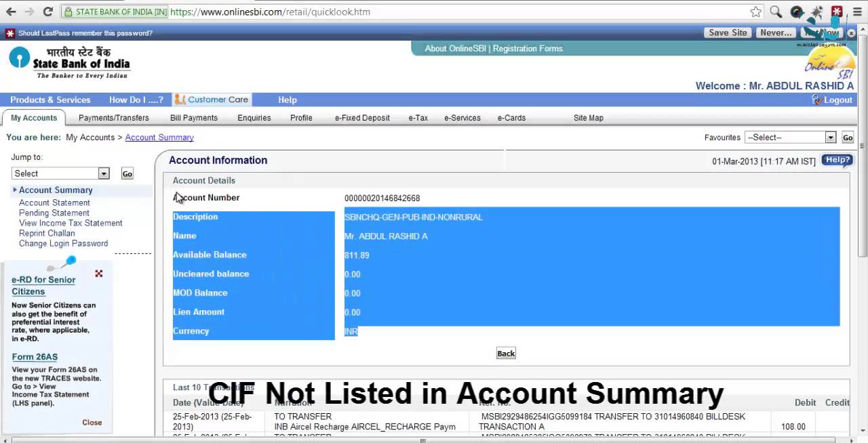
Task: Click Go button next to Jump to
Action: tap(127, 174)
